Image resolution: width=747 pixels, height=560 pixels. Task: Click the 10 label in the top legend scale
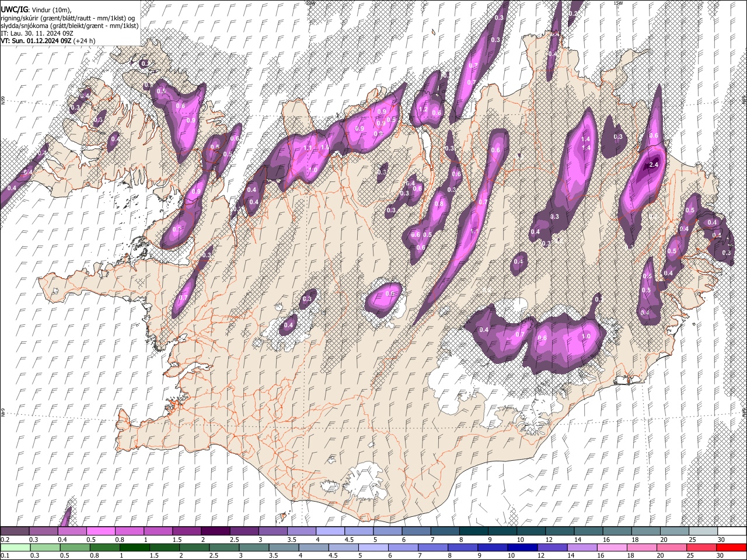coord(520,540)
